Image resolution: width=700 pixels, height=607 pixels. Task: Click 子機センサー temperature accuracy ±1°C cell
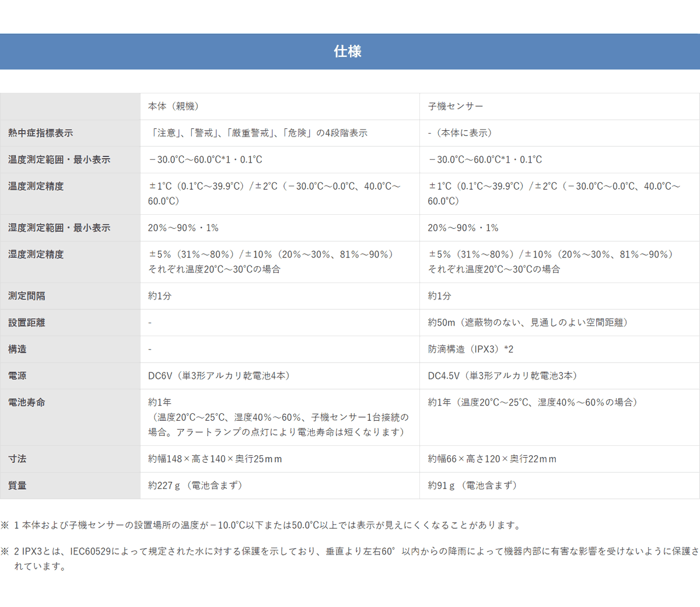(559, 194)
